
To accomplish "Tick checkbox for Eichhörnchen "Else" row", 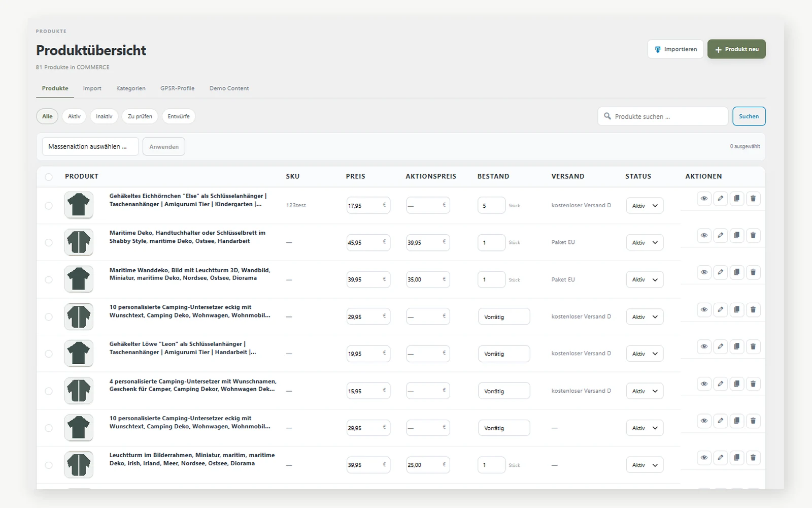I will tap(49, 206).
